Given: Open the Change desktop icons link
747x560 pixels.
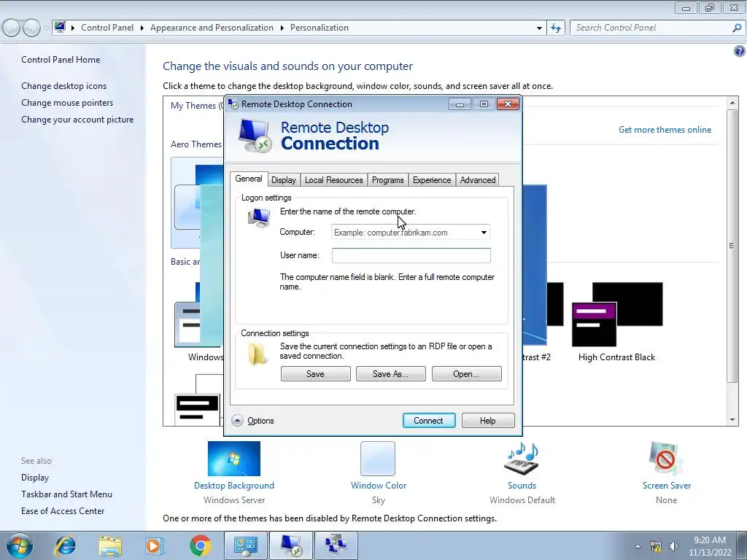Looking at the screenshot, I should click(64, 86).
